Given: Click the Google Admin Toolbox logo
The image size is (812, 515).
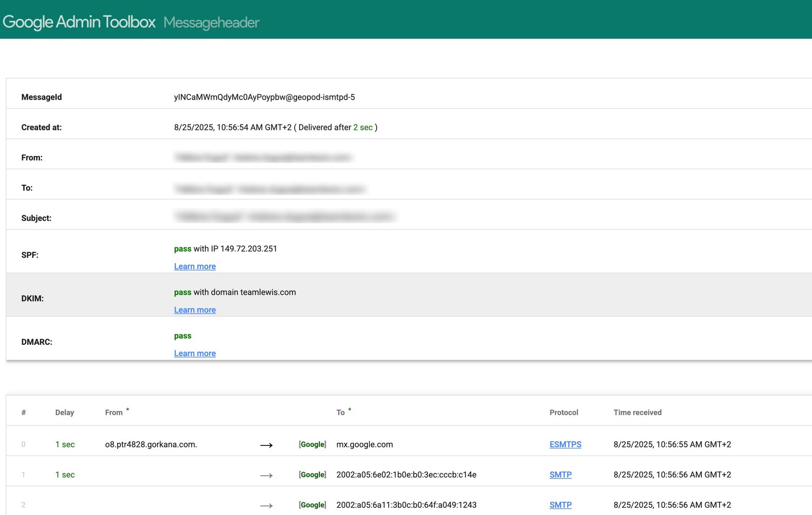Looking at the screenshot, I should pos(79,21).
